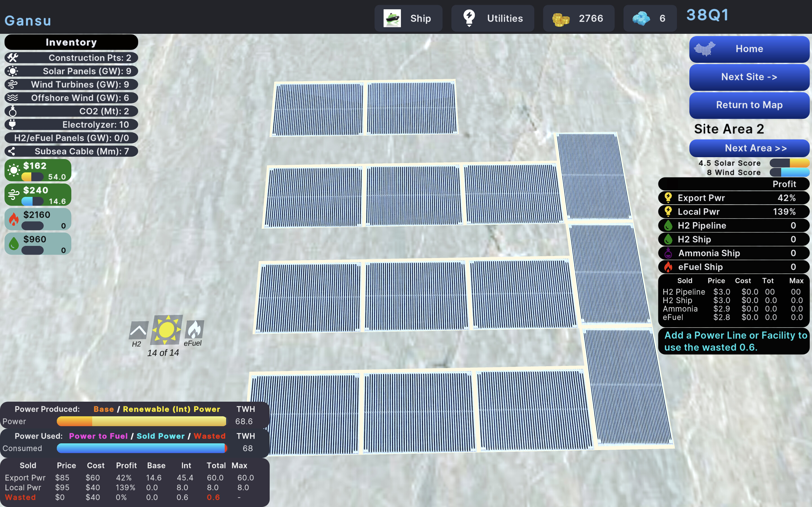Select the solar $162 price tile
The width and height of the screenshot is (812, 507).
(x=37, y=170)
